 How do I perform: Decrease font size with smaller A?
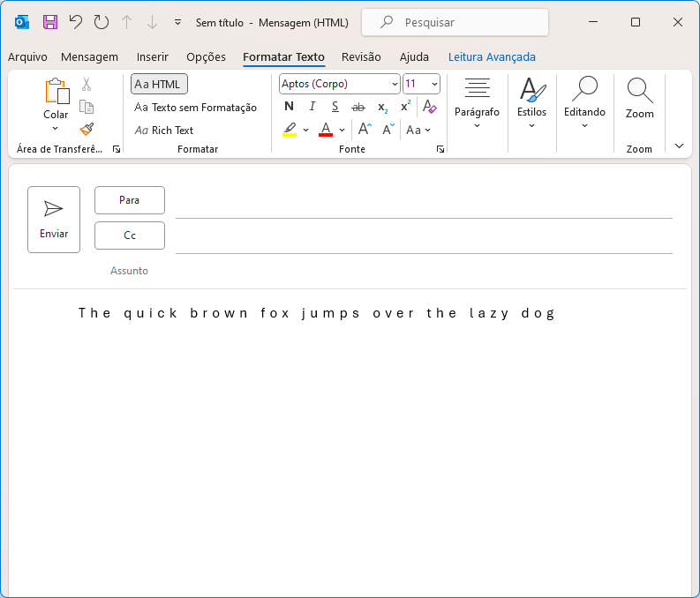pyautogui.click(x=388, y=130)
